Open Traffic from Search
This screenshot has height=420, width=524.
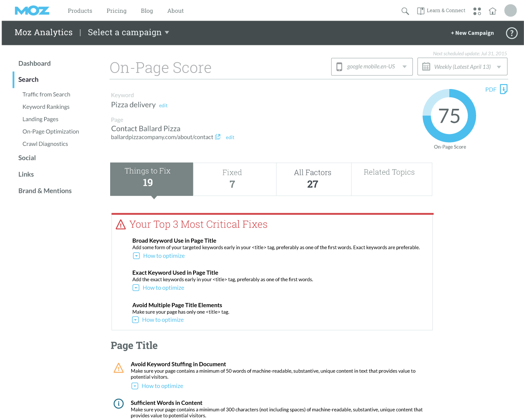[x=46, y=94]
